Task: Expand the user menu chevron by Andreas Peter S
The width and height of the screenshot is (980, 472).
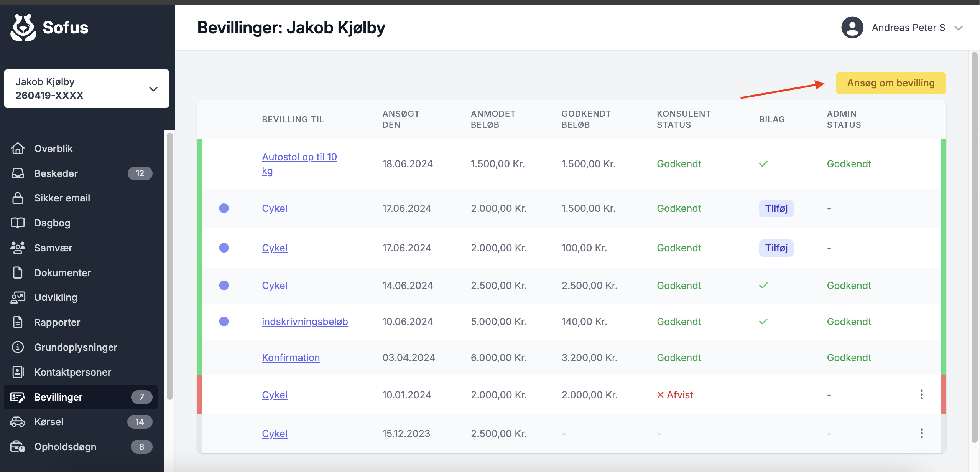Action: pos(959,28)
